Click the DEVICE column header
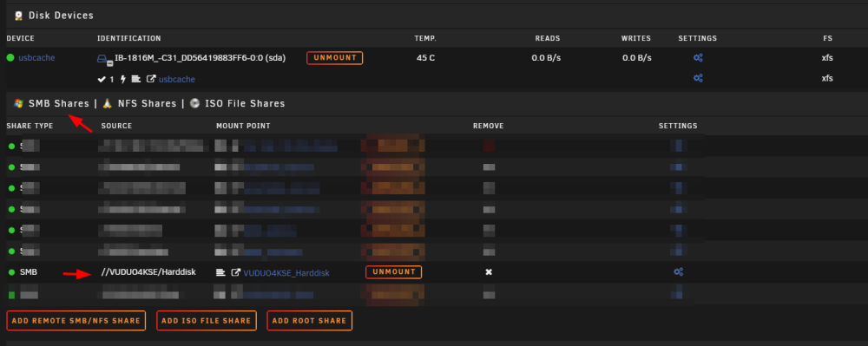 tap(21, 38)
